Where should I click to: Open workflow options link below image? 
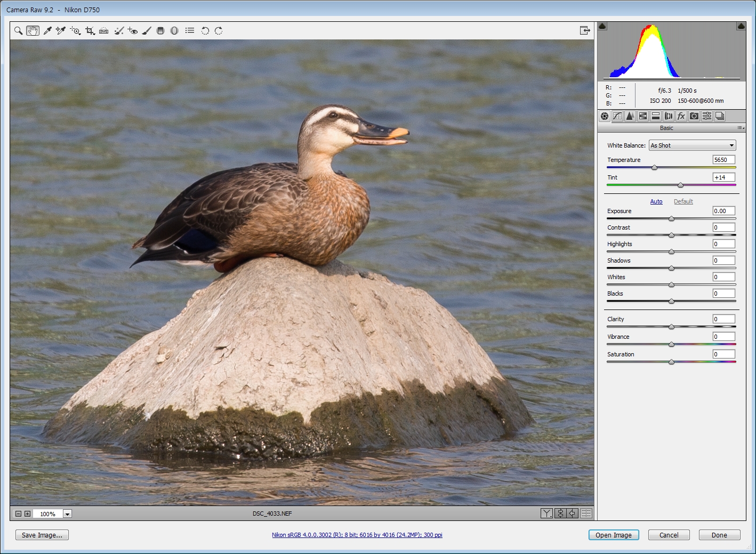tap(357, 535)
